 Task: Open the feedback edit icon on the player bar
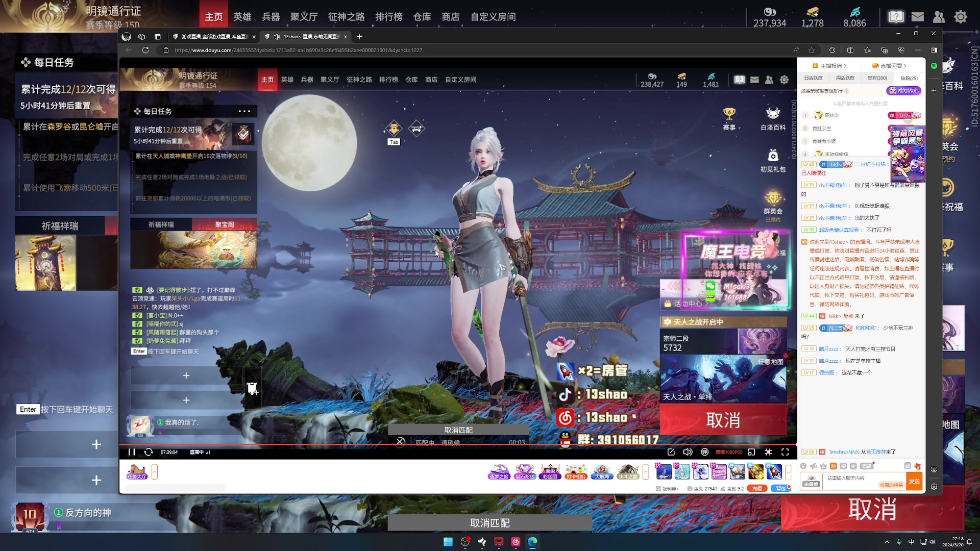[671, 452]
